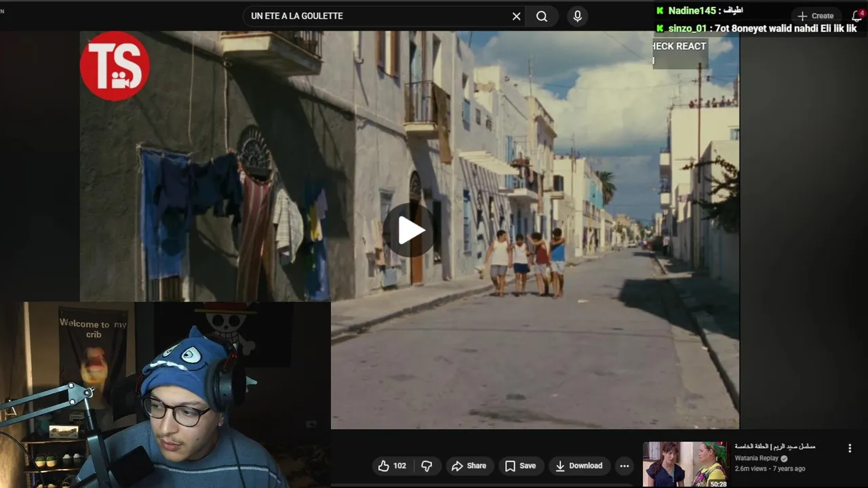This screenshot has height=488, width=868.
Task: Dislike the video with thumbs down
Action: [x=427, y=466]
